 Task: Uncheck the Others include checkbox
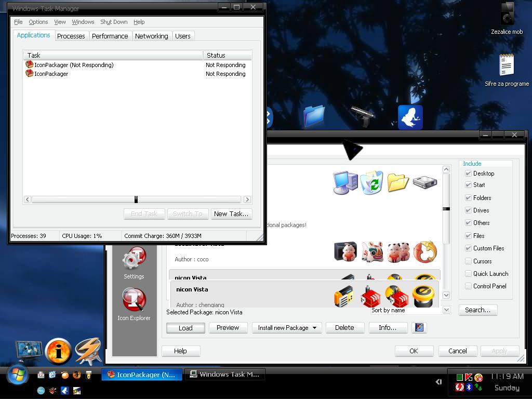point(468,223)
